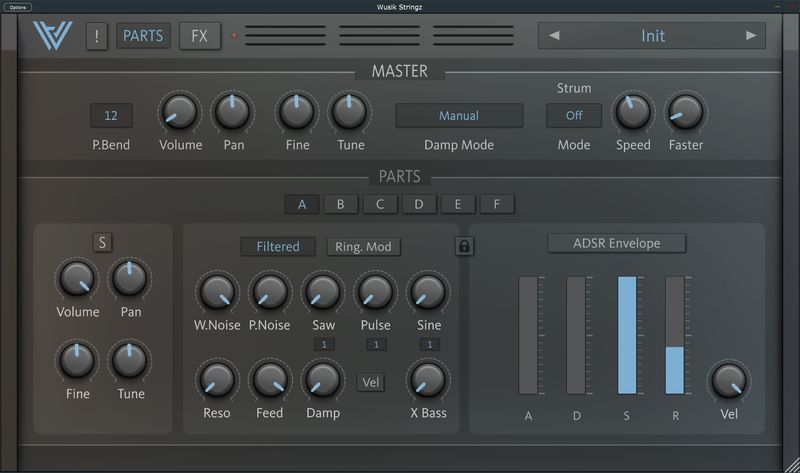Advance to next preset with right arrow
This screenshot has height=473, width=800.
(x=751, y=36)
